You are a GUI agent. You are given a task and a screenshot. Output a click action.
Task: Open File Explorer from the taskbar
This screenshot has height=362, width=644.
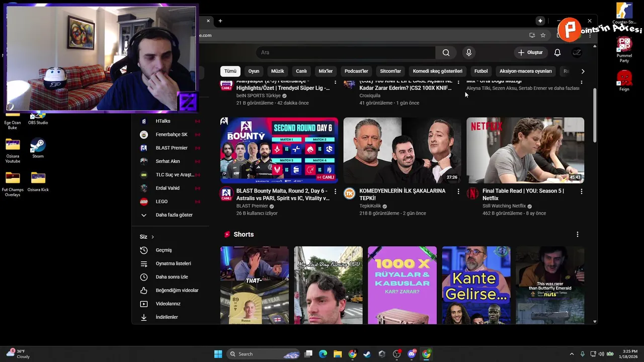[x=338, y=354]
